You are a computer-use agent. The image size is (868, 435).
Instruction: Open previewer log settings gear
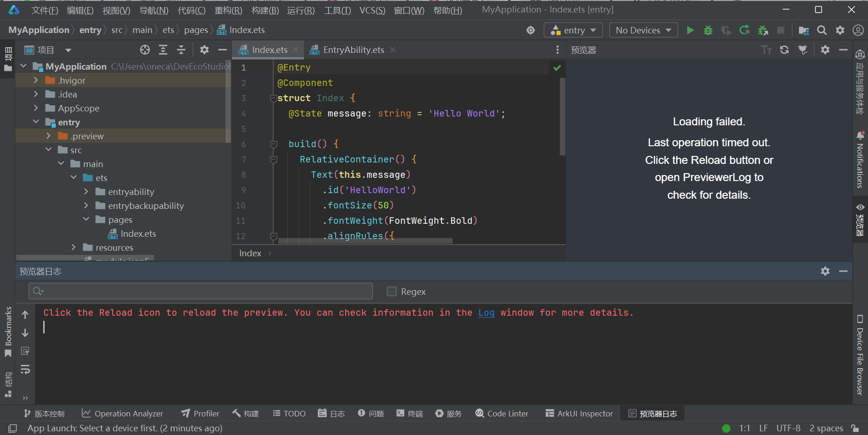click(825, 271)
